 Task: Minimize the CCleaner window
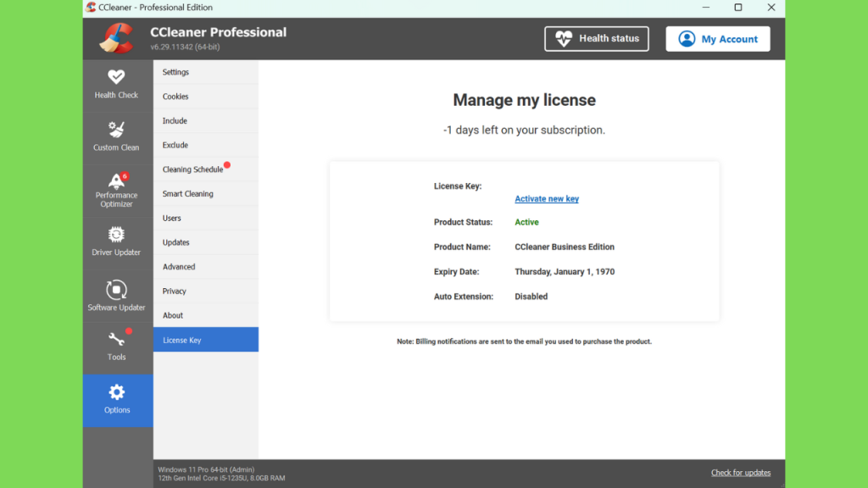[x=706, y=7]
